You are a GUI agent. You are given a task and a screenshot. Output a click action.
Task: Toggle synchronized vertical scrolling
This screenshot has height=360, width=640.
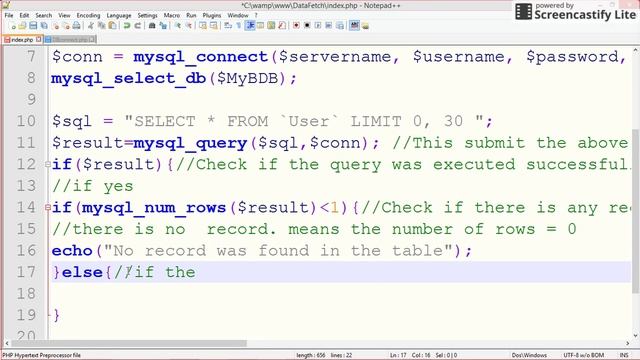203,26
